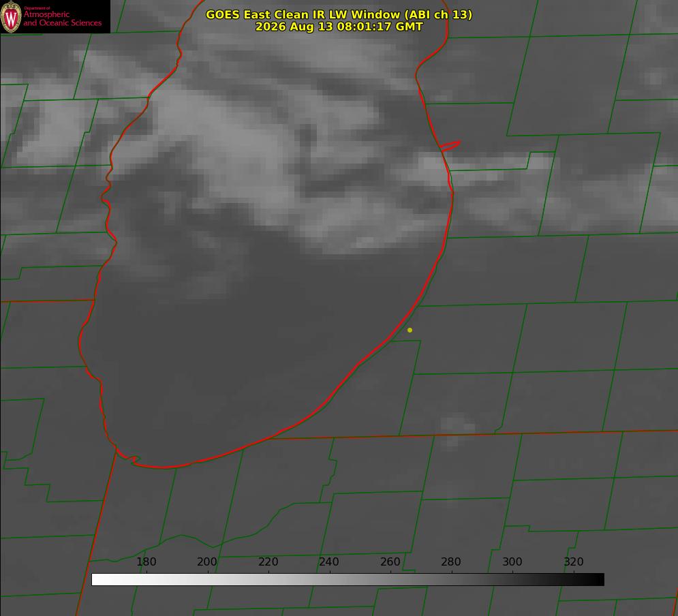
Task: Select the 180 label on the colorbar
Action: coord(146,561)
